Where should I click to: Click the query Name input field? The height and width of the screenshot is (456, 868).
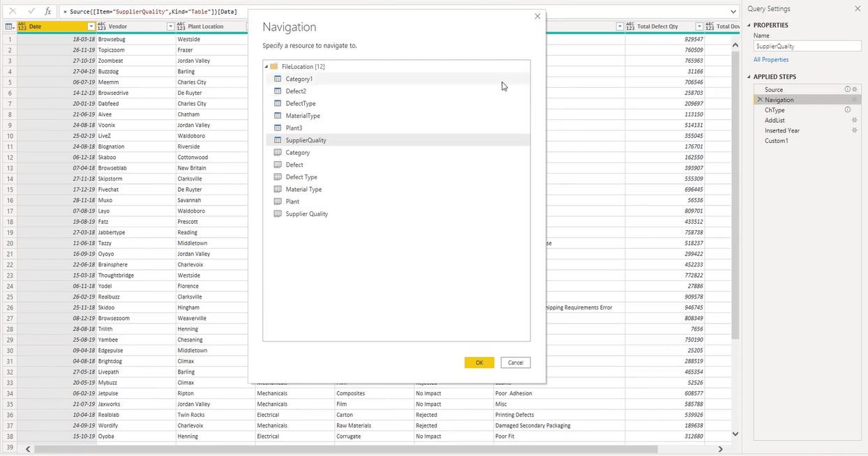coord(807,46)
